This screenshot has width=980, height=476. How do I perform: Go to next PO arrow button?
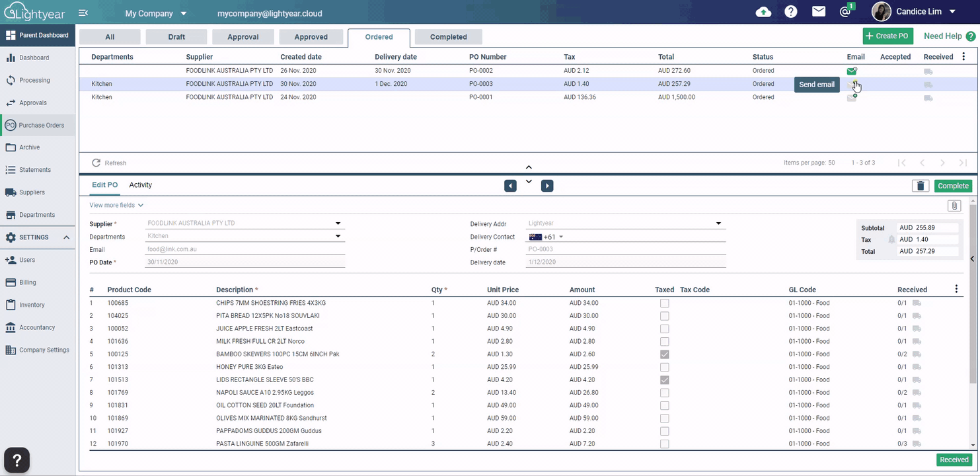click(x=547, y=186)
